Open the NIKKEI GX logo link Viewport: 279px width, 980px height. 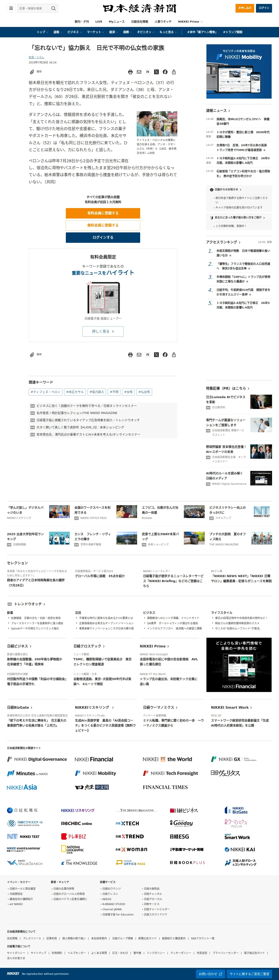234,759
